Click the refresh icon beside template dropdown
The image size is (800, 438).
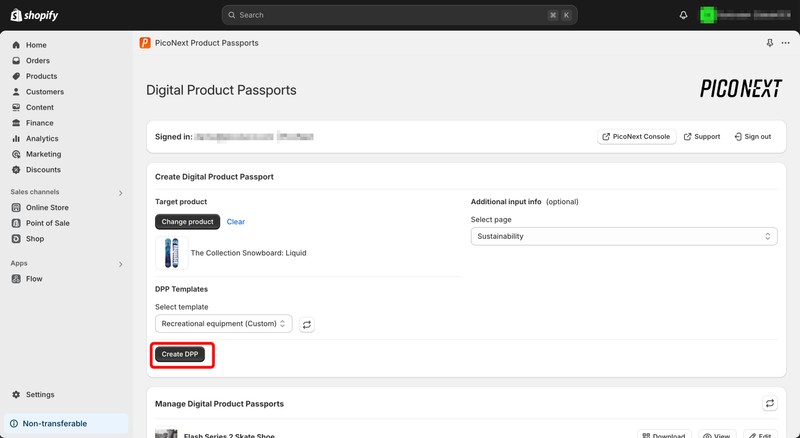[x=307, y=324]
